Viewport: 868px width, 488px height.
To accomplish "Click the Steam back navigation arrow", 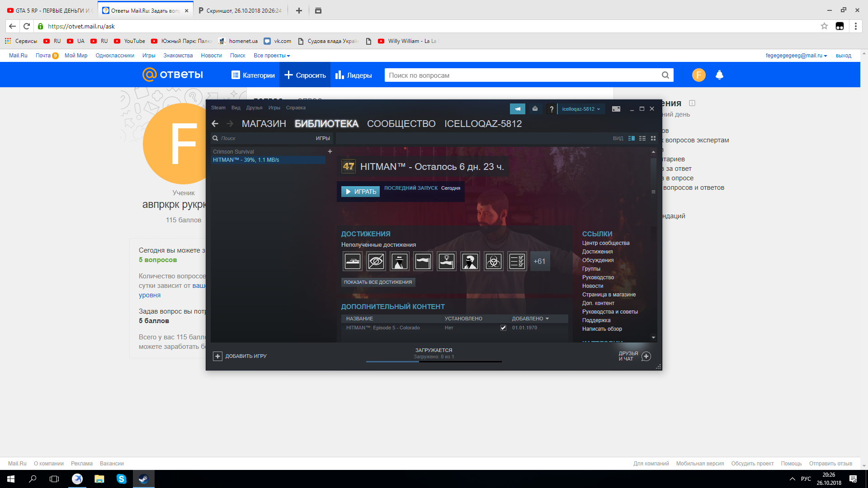I will point(215,123).
